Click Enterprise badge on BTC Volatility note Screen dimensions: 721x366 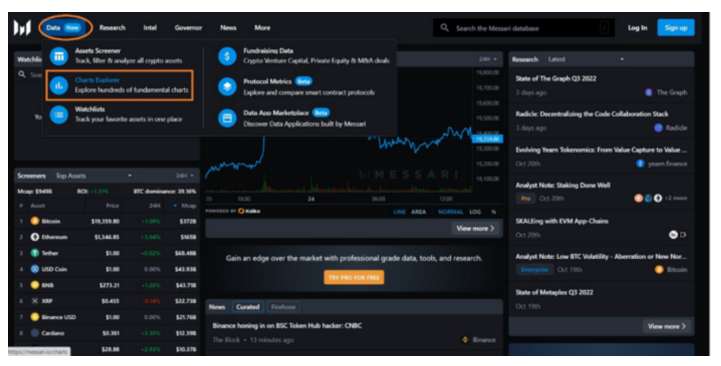click(x=534, y=269)
